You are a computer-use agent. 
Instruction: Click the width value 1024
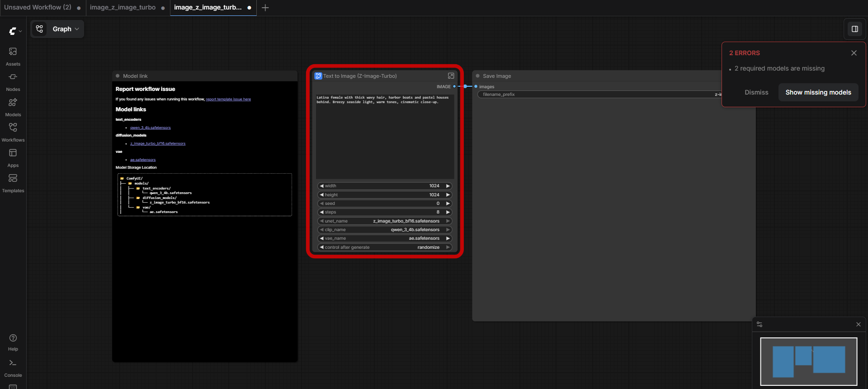point(434,186)
